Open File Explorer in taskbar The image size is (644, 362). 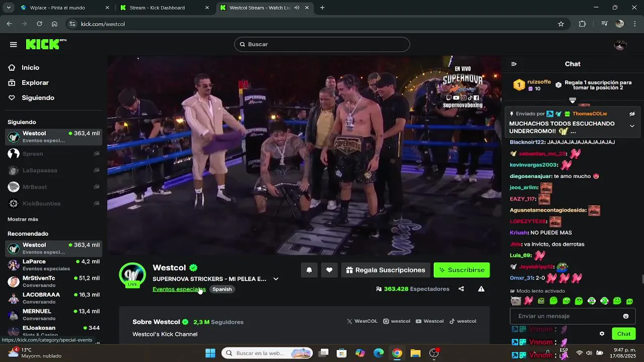[416, 353]
